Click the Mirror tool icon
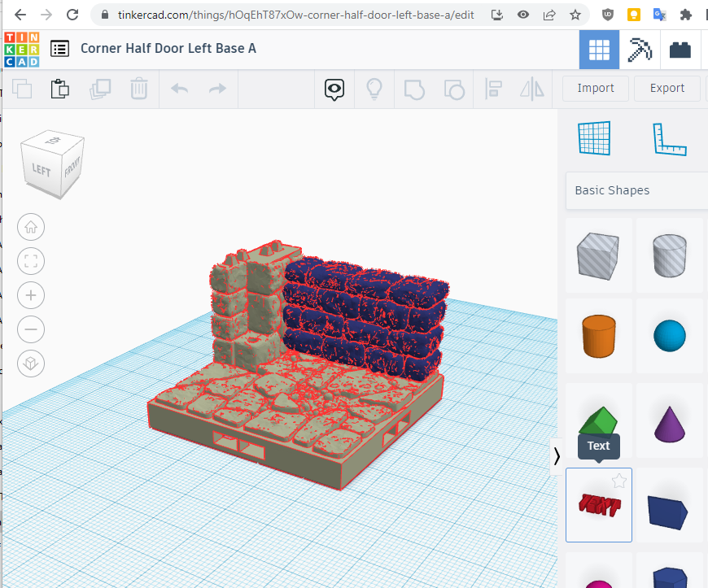The image size is (708, 588). click(x=532, y=89)
